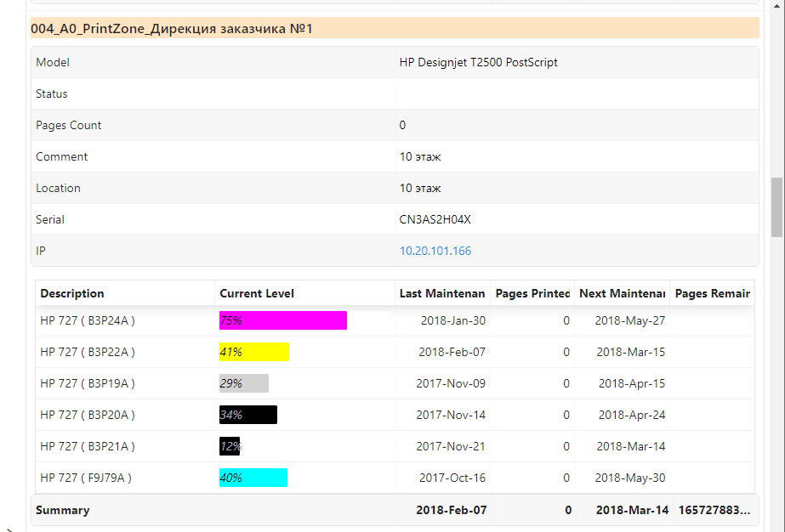Screen dimensions: 785x532
Task: Click the B3P21A row date 2018-Mar-14
Action: pos(631,446)
